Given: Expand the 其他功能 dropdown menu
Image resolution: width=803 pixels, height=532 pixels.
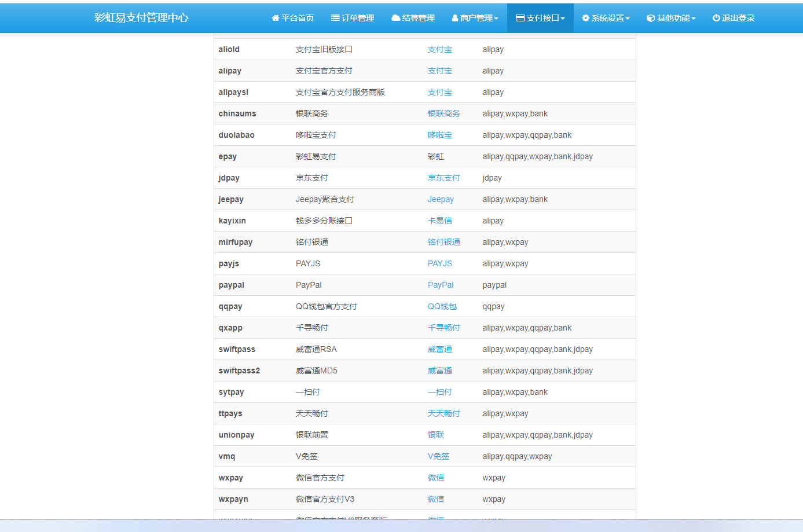Looking at the screenshot, I should click(671, 18).
